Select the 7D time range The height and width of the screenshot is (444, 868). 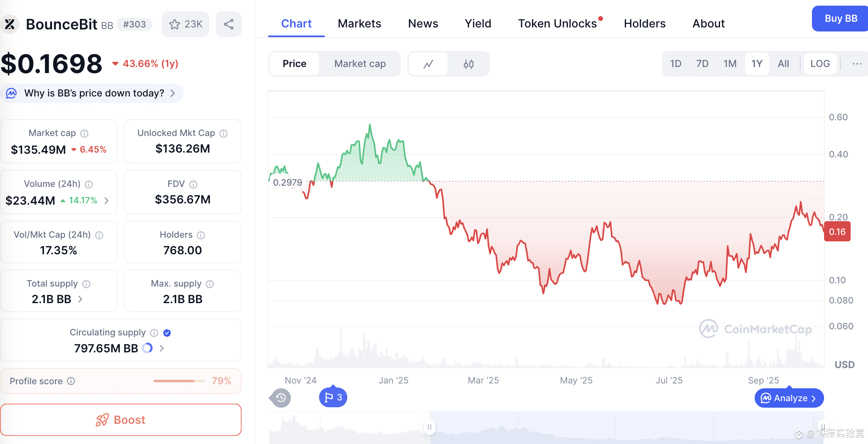coord(702,64)
